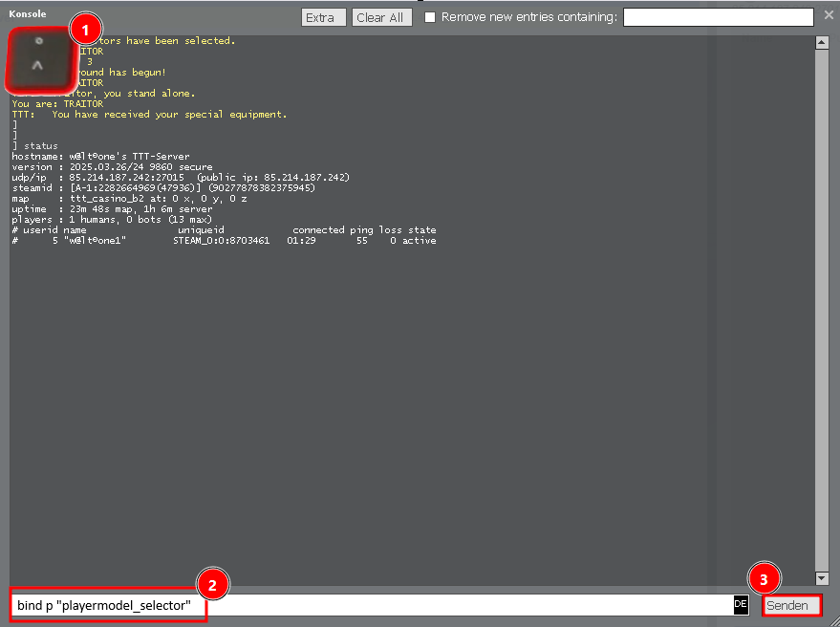Click the steamid line

pyautogui.click(x=163, y=188)
